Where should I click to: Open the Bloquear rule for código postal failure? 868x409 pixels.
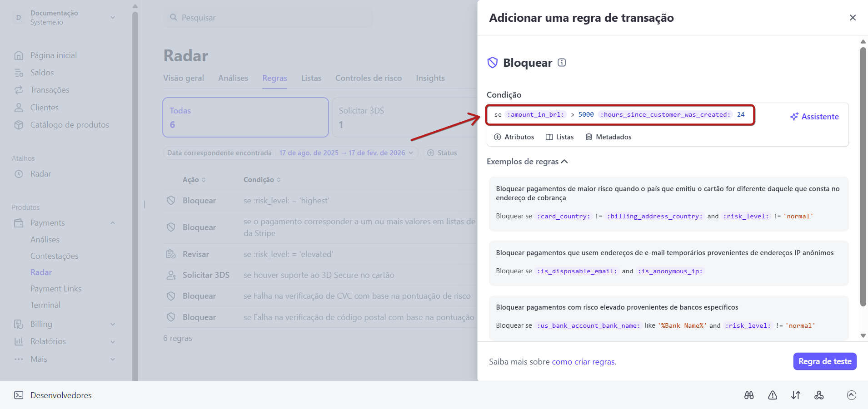tap(320, 317)
